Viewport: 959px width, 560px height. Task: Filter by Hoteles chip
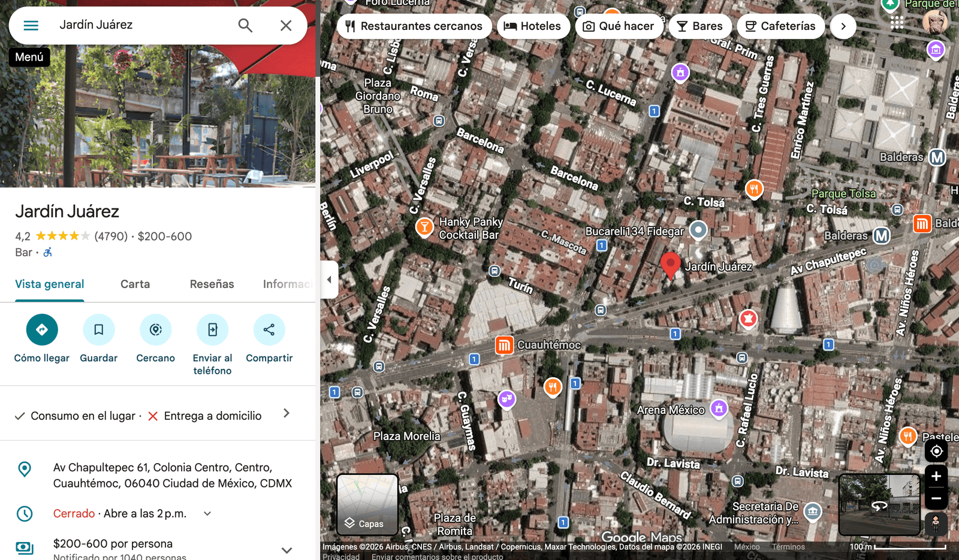click(x=533, y=26)
